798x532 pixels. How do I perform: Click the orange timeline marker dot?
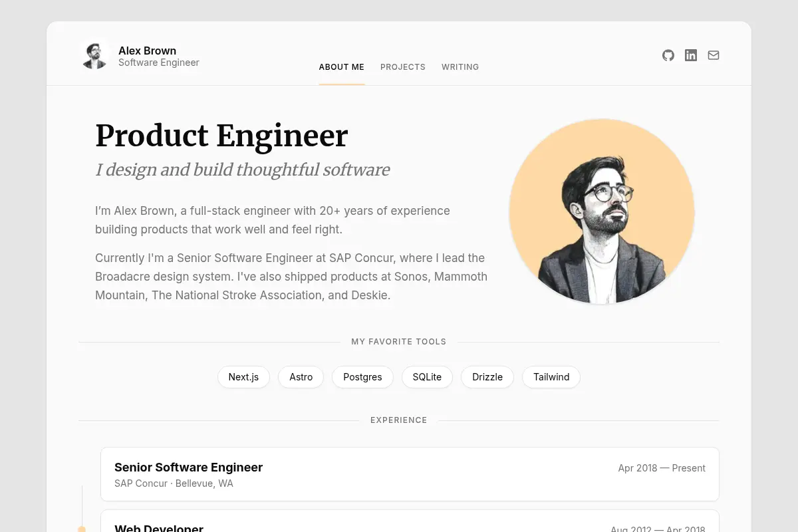point(82,529)
